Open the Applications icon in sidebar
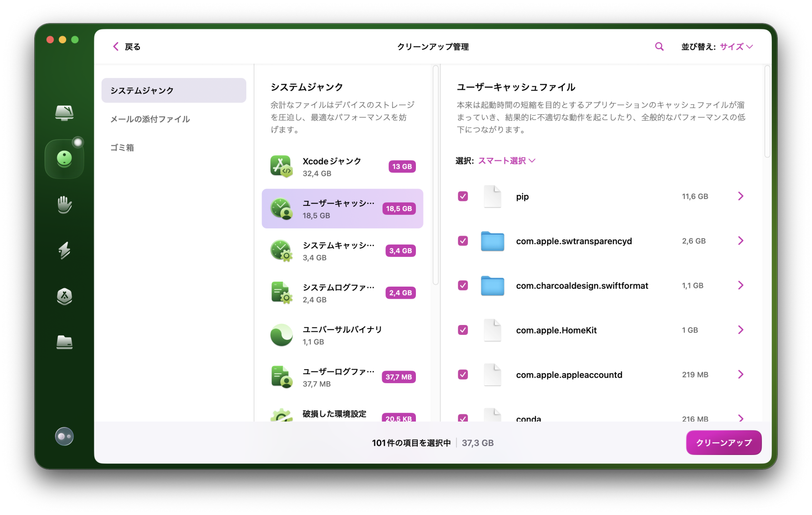 [x=65, y=297]
